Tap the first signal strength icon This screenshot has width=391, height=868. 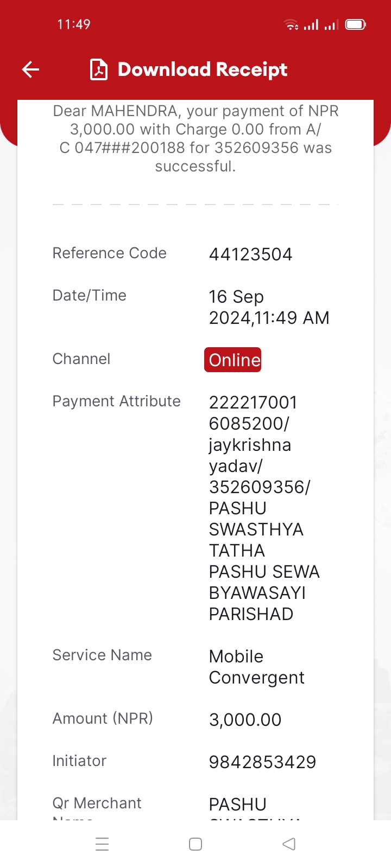[311, 24]
